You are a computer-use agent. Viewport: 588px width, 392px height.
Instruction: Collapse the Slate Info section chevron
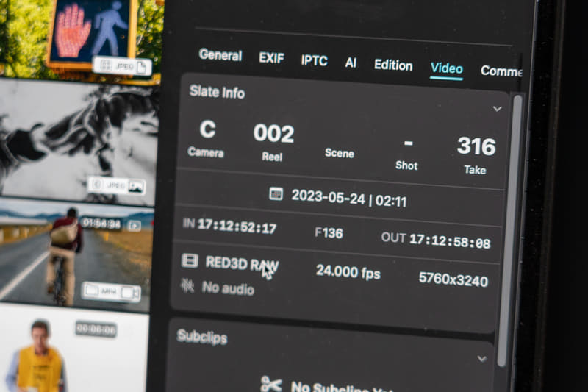498,109
